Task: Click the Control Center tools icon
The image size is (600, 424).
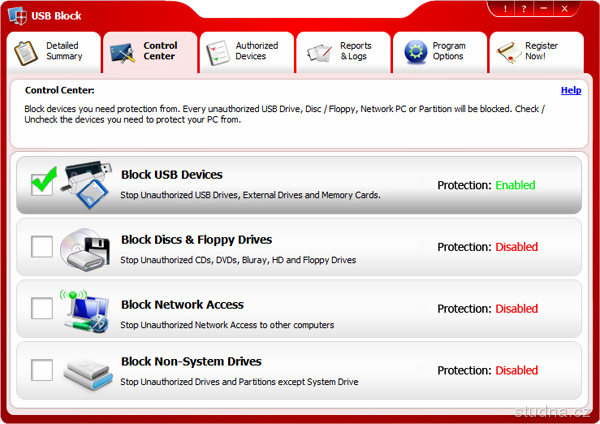Action: click(122, 53)
